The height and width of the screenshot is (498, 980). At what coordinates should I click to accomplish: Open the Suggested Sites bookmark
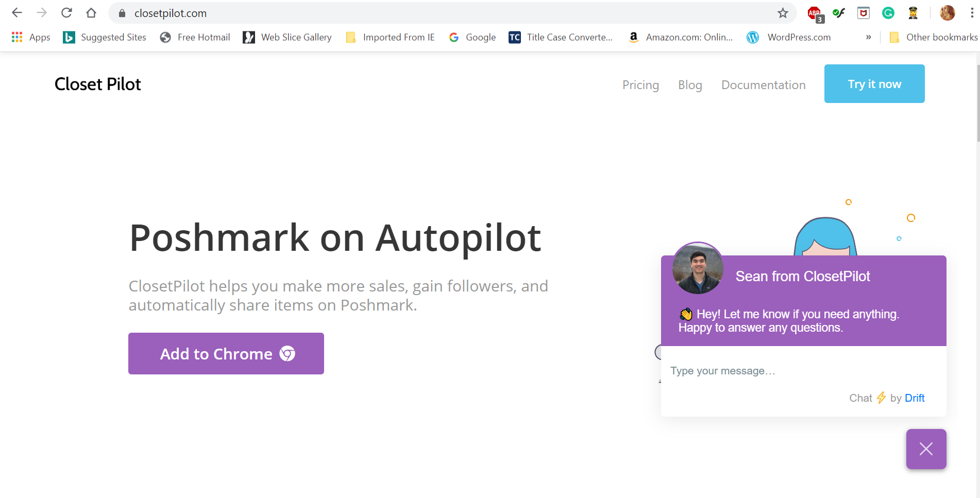(105, 37)
